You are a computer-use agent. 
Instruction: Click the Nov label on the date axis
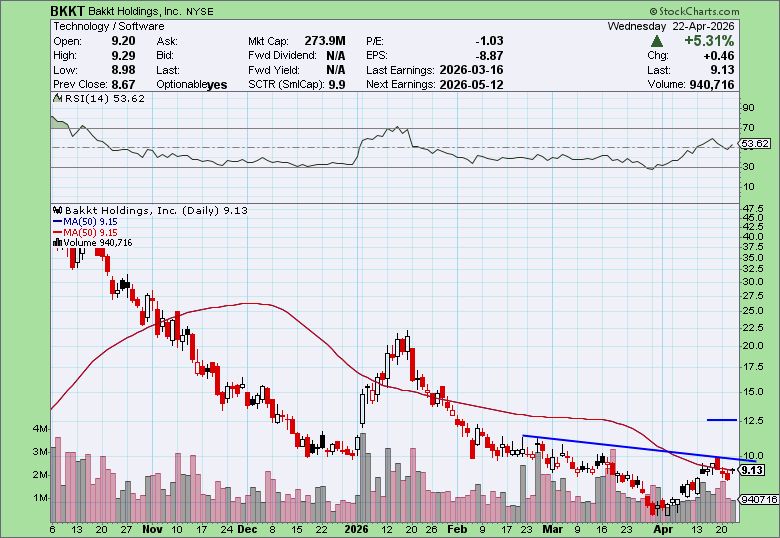coord(151,529)
